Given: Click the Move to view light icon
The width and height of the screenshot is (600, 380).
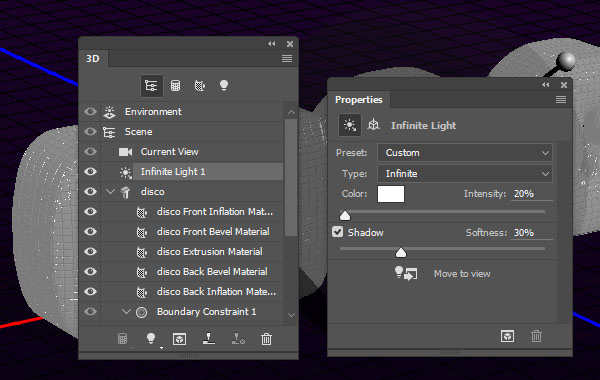Looking at the screenshot, I should coord(406,273).
